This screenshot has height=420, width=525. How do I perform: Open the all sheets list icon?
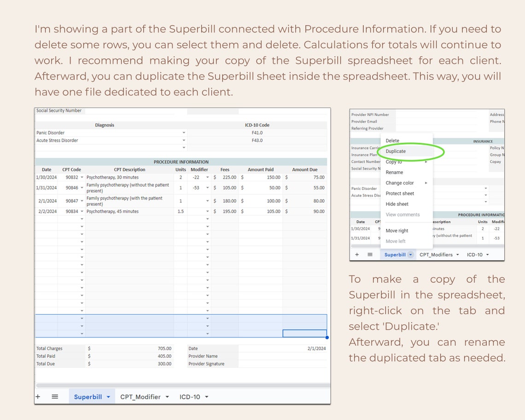tap(54, 397)
